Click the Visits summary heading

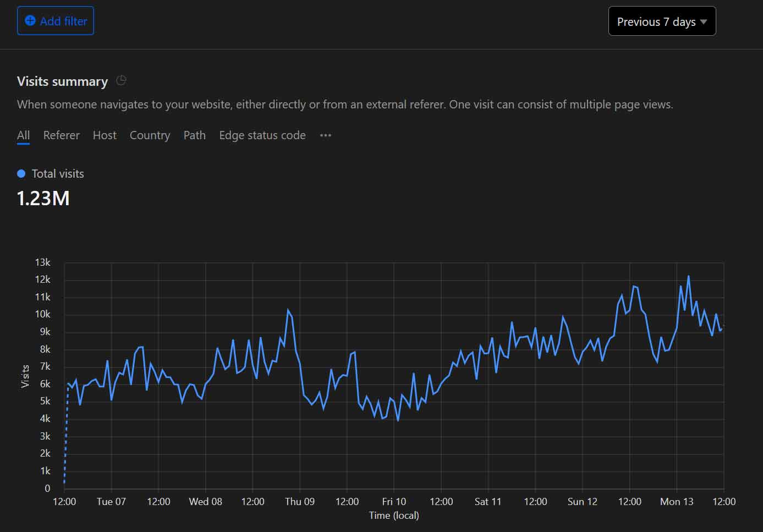tap(62, 81)
